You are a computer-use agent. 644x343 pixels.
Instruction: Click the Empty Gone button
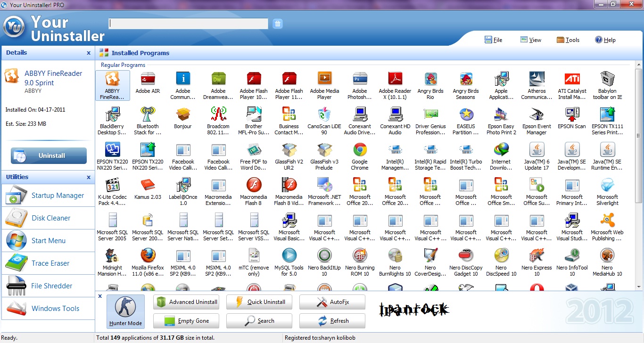pyautogui.click(x=186, y=321)
